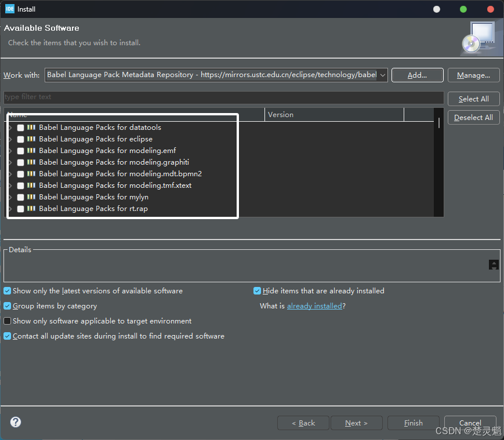Click the Select All button

point(473,99)
